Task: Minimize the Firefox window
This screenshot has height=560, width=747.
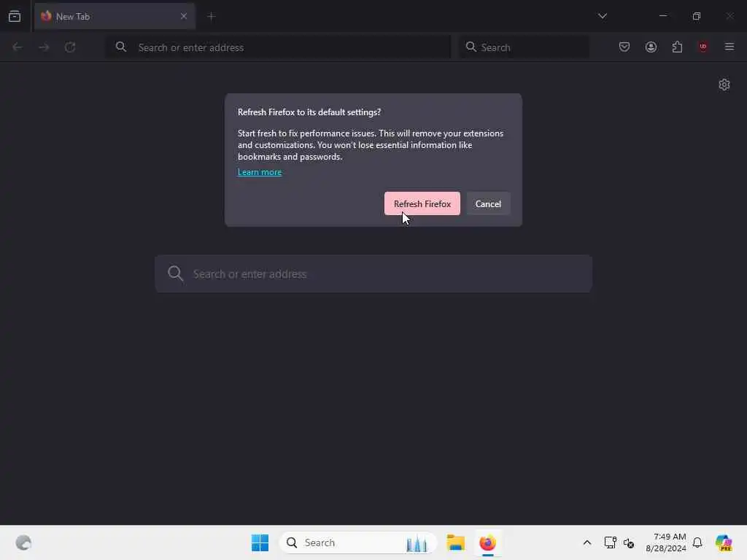Action: tap(663, 16)
